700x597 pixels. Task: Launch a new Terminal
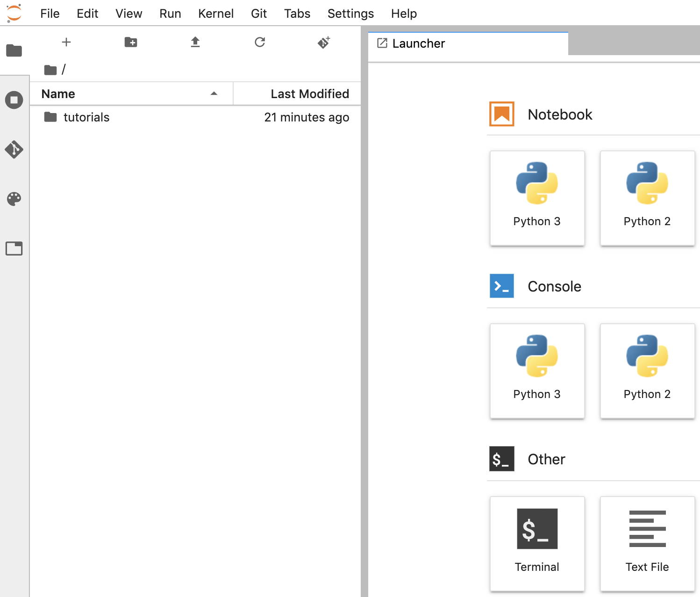tap(537, 543)
